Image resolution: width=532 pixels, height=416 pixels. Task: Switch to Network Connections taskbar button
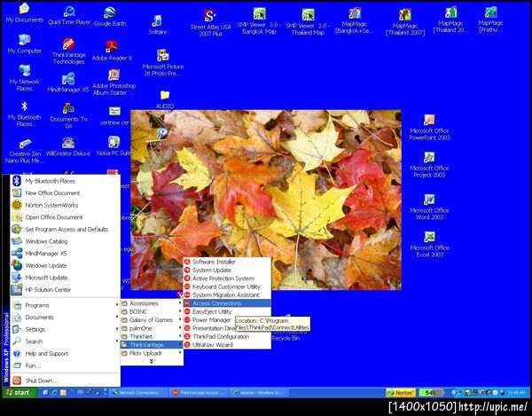pyautogui.click(x=139, y=393)
